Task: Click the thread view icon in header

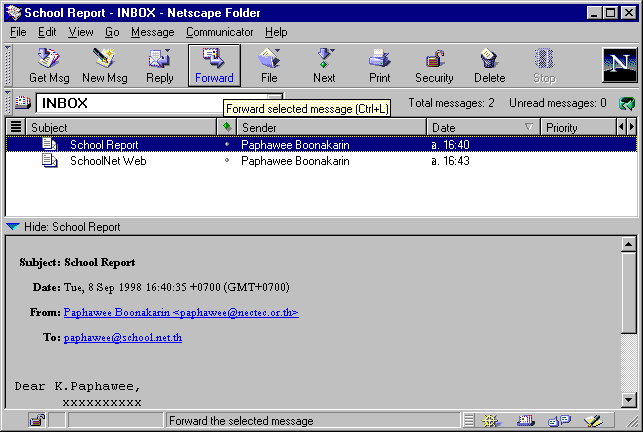Action: (16, 127)
